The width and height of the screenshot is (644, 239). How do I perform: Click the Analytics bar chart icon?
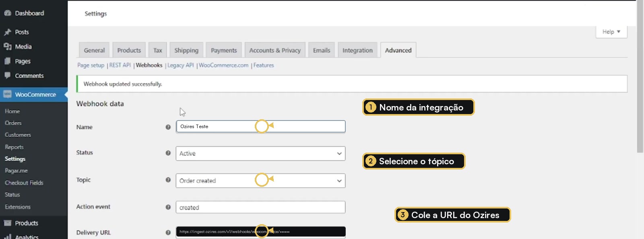8,237
